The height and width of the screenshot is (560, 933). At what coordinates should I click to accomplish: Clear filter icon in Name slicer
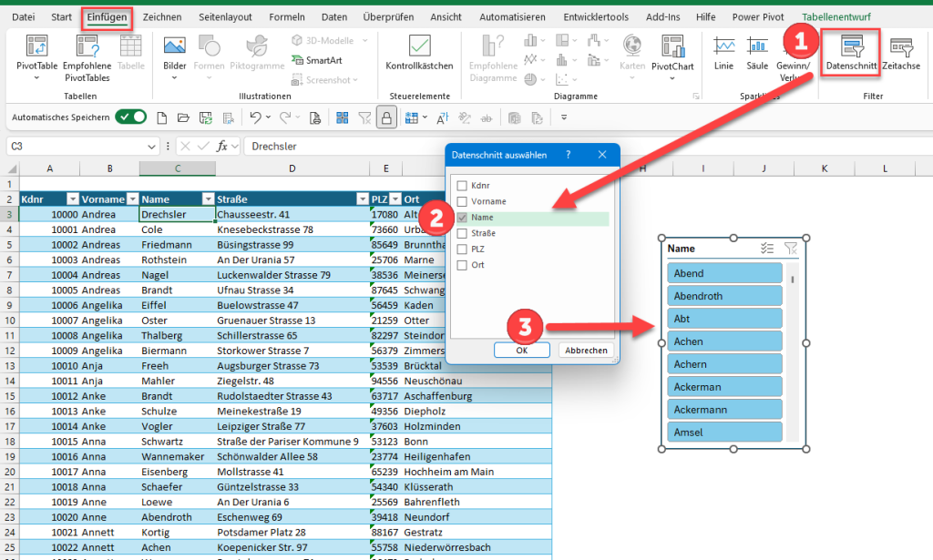(790, 249)
